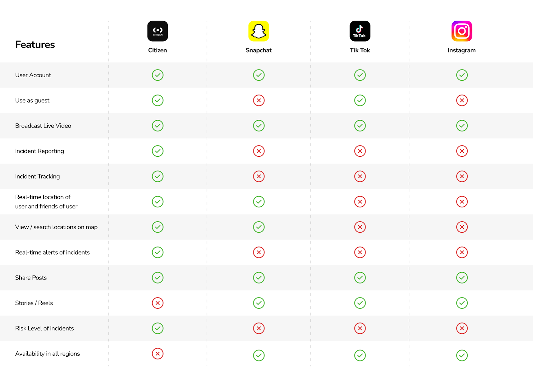The image size is (533, 392).
Task: Click Snapchat's check for View / search locations
Action: click(x=259, y=227)
